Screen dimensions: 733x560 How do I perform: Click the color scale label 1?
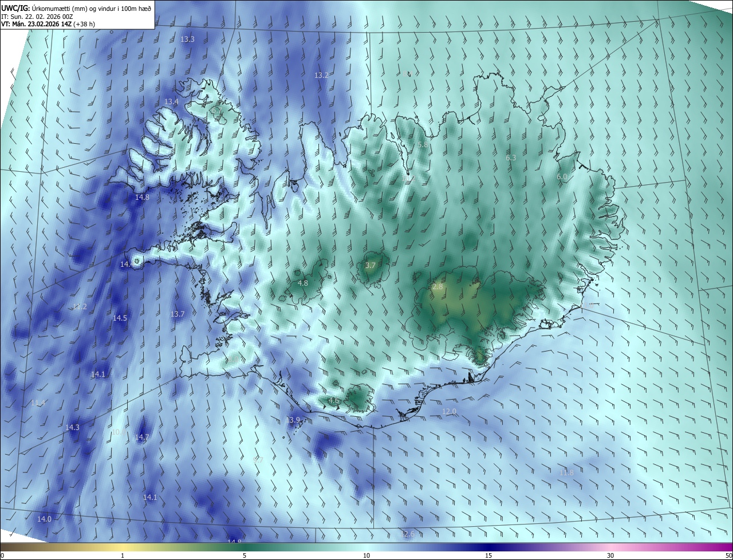pyautogui.click(x=123, y=556)
